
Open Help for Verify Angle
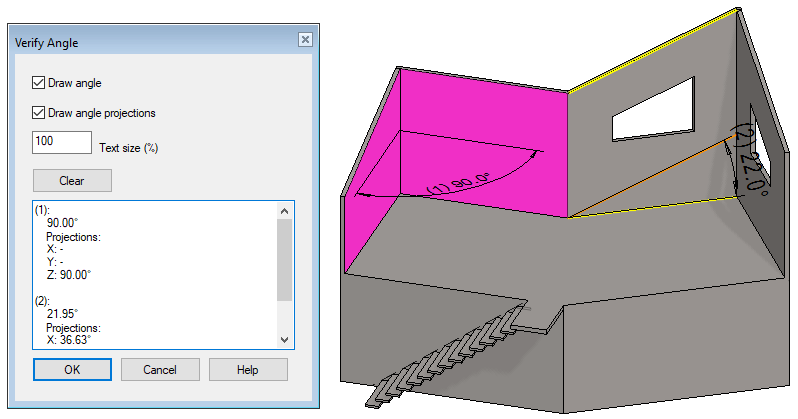coord(248,370)
